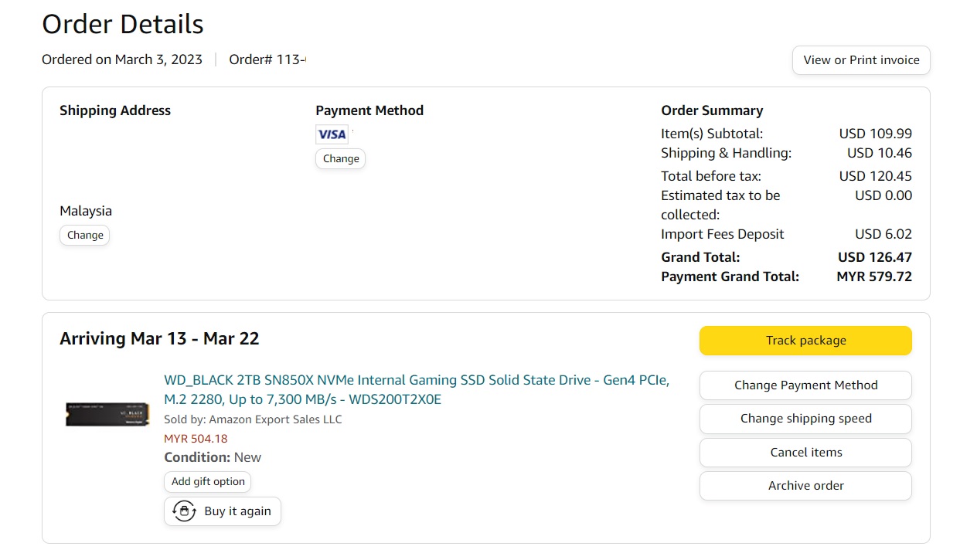Select Change shipping speed

tap(805, 419)
